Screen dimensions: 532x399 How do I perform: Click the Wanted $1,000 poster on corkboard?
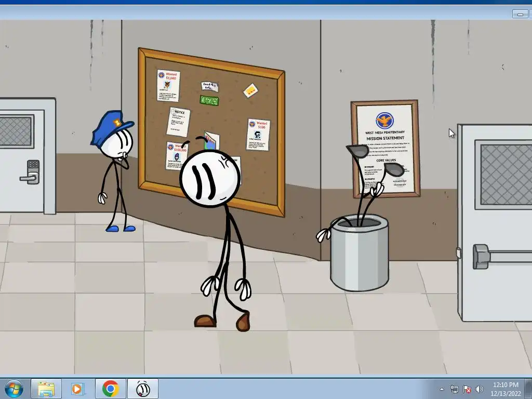tap(168, 86)
